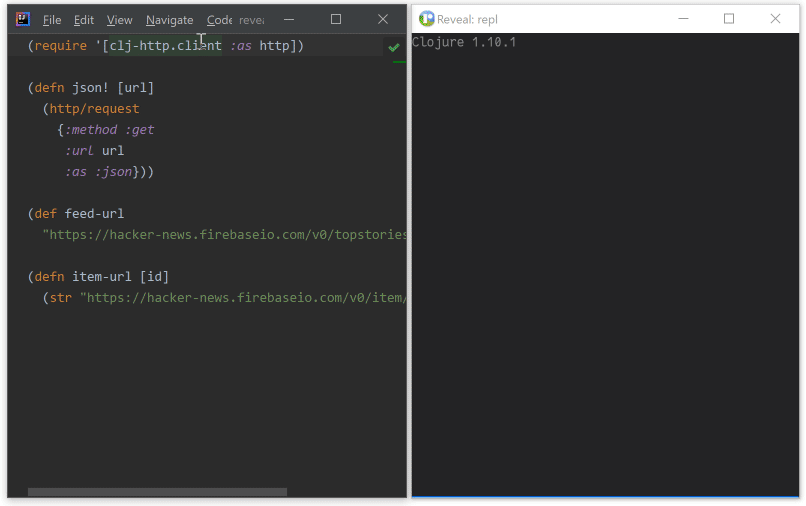Close the IntelliJ editor window
The width and height of the screenshot is (806, 506).
point(383,20)
